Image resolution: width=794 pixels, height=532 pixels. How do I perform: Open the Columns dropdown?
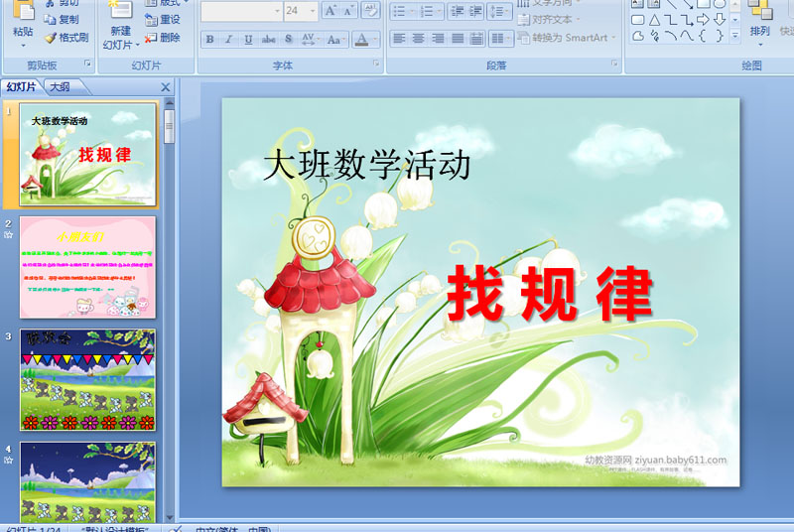(501, 39)
